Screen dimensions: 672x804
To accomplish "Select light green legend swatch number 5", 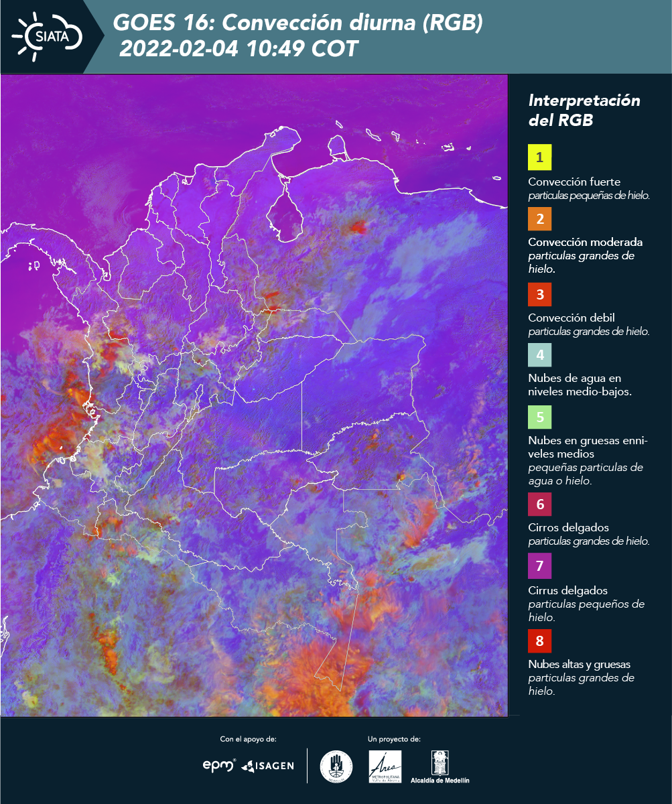I will [539, 417].
